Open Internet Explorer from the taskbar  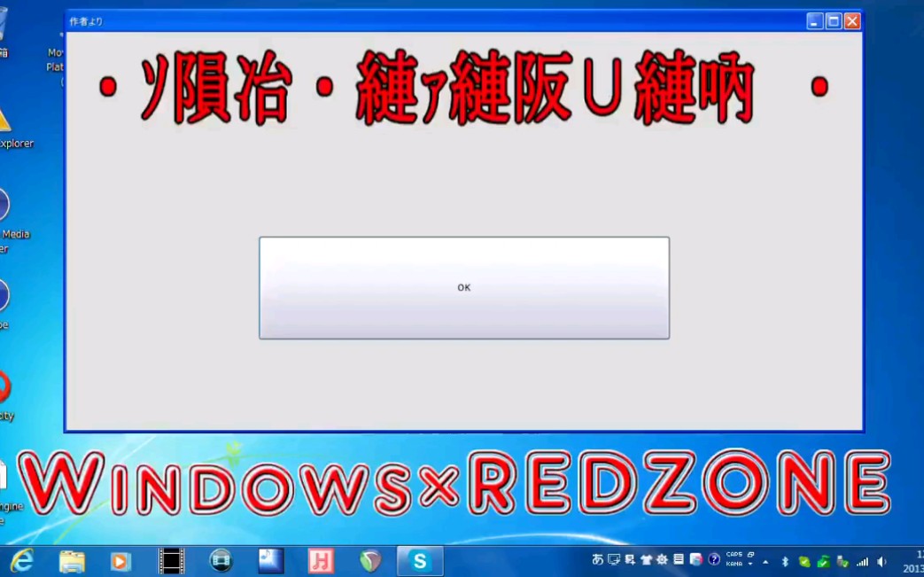[x=21, y=560]
